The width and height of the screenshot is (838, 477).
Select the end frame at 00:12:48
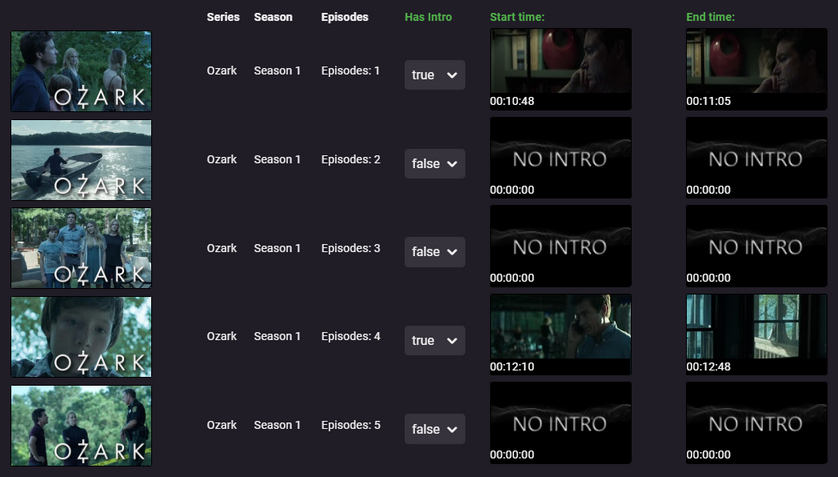pyautogui.click(x=756, y=334)
